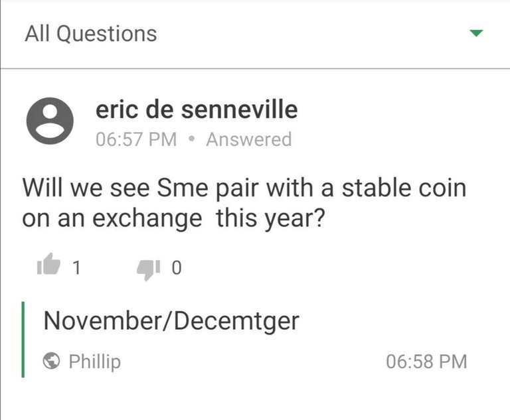
Task: Select the question text about stable coin
Action: (244, 203)
